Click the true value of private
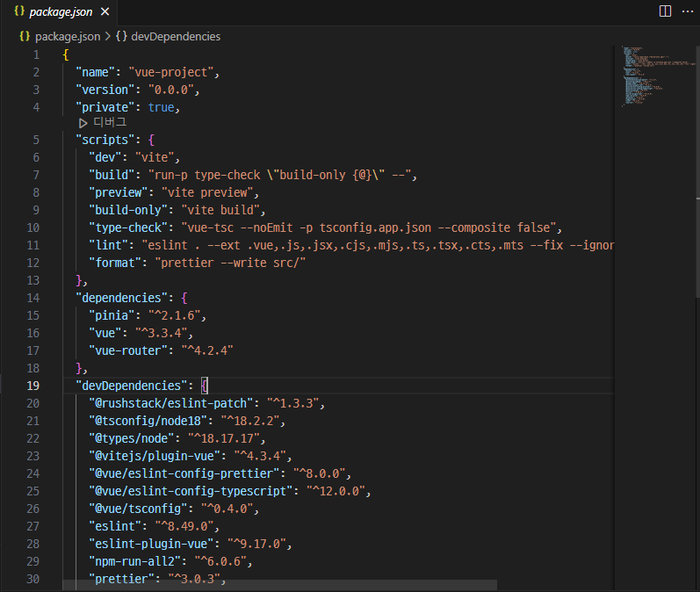700x592 pixels. click(161, 107)
